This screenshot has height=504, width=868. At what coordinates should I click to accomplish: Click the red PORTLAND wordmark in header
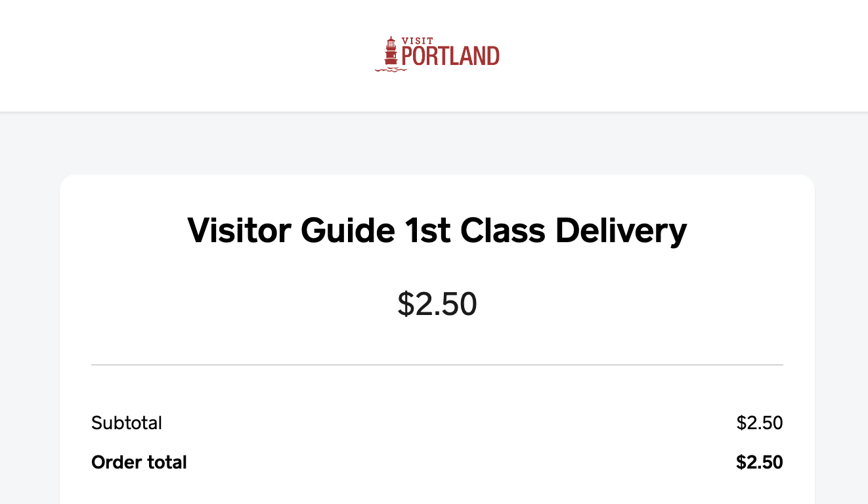tap(450, 56)
